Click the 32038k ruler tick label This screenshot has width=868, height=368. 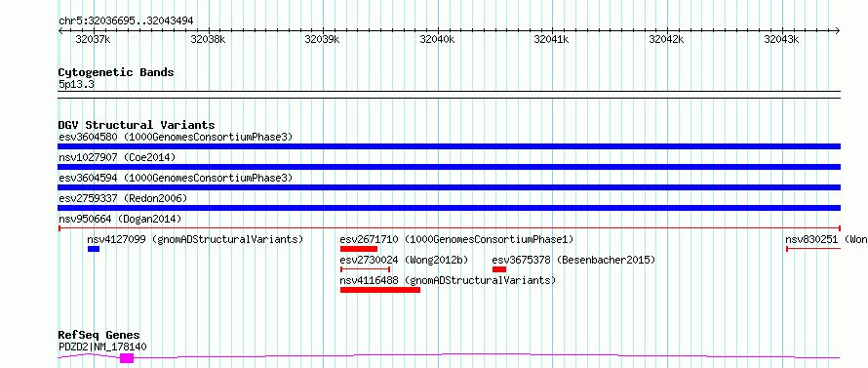pyautogui.click(x=208, y=39)
